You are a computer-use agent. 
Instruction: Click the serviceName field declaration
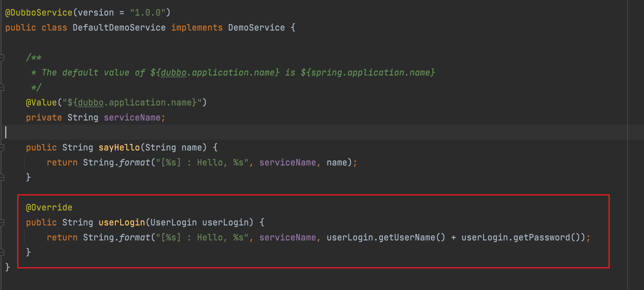(132, 118)
